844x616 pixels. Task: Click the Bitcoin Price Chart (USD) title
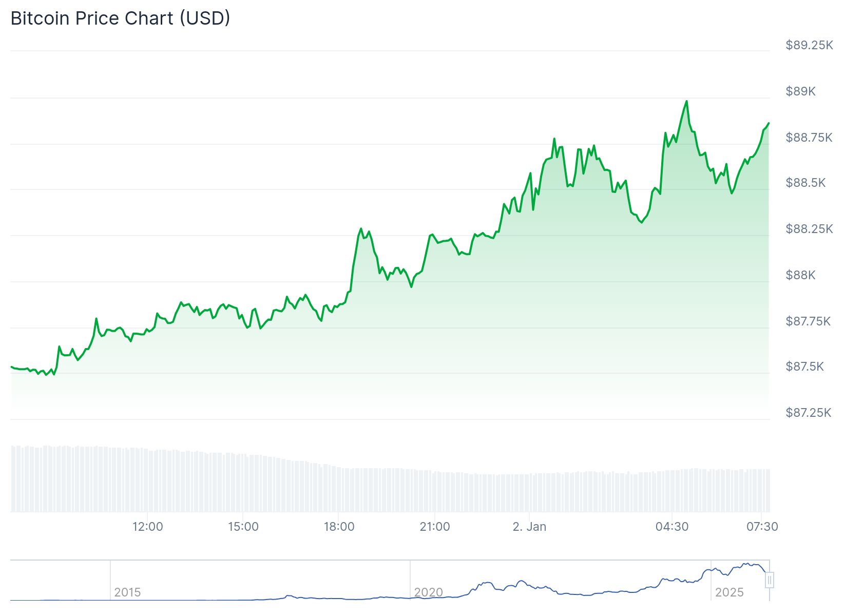pos(120,18)
